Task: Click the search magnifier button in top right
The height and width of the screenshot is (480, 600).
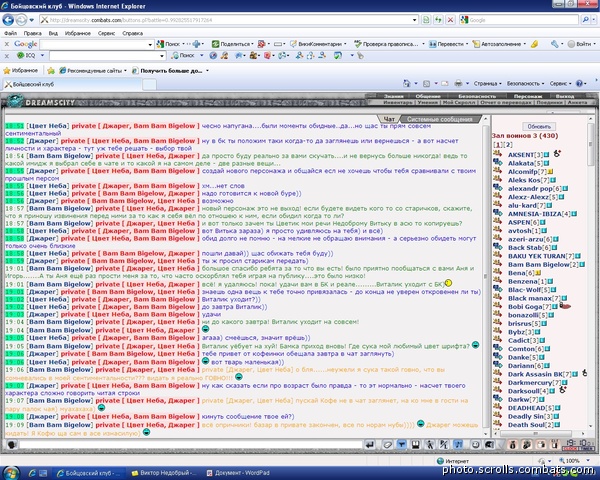Action: tap(585, 20)
